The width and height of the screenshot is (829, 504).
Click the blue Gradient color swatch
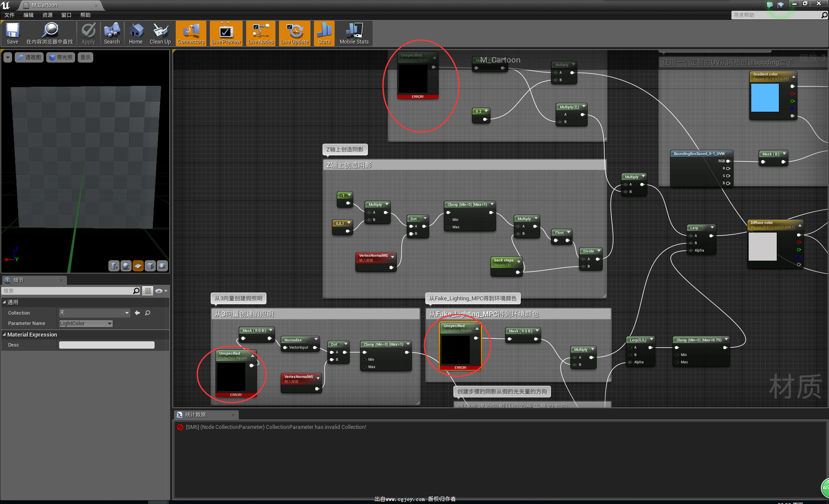click(765, 98)
